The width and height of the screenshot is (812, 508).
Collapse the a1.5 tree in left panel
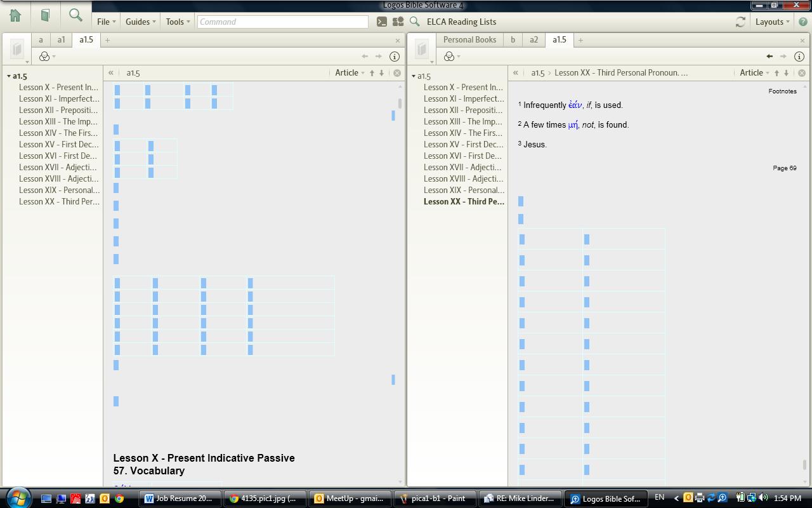click(9, 76)
